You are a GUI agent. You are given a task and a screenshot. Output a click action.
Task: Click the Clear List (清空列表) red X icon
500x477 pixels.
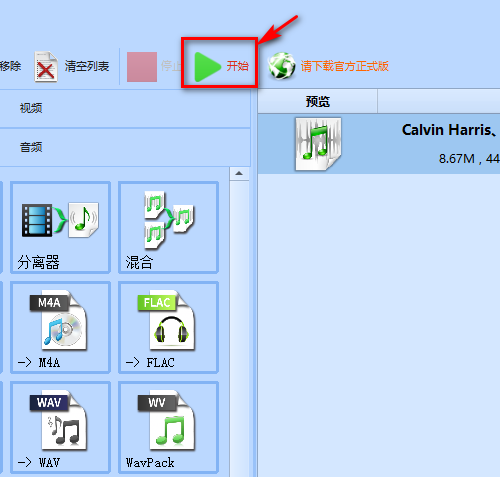46,67
